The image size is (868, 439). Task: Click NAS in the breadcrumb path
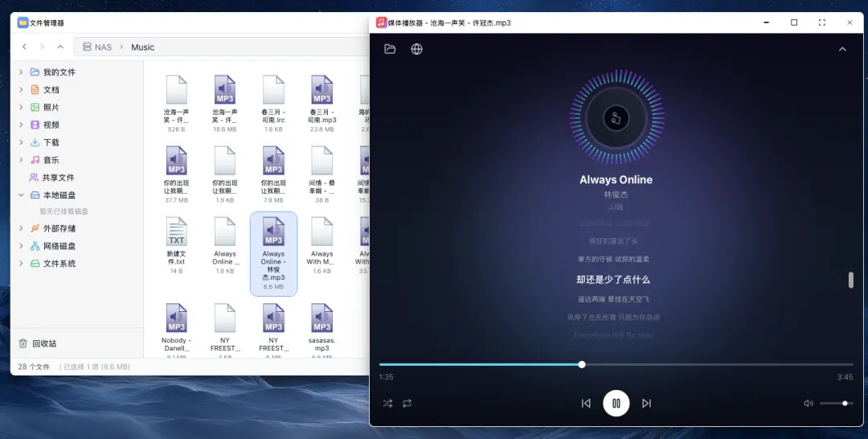(103, 47)
